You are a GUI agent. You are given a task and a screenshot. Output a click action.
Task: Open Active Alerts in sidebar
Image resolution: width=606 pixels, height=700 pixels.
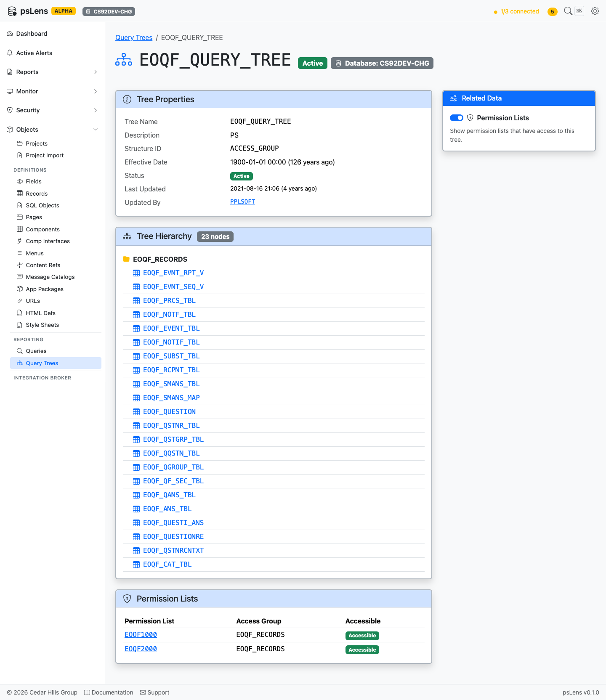click(x=53, y=53)
